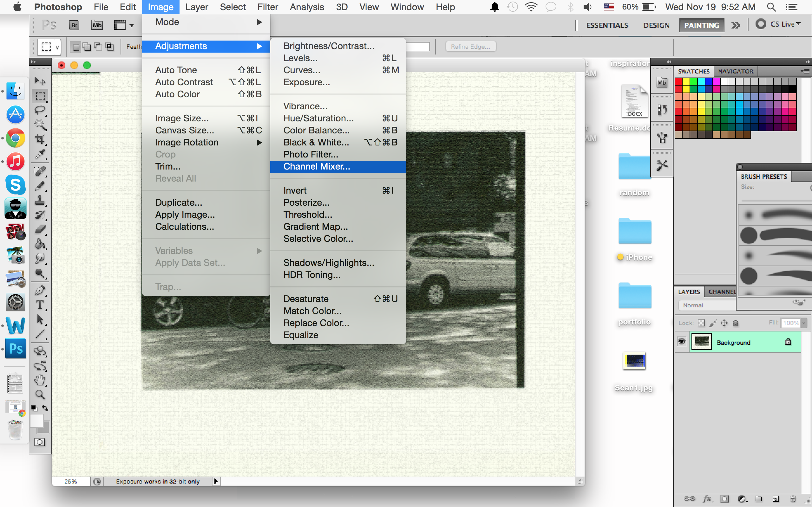Expand the Image Rotation submenu
812x507 pixels.
click(187, 142)
